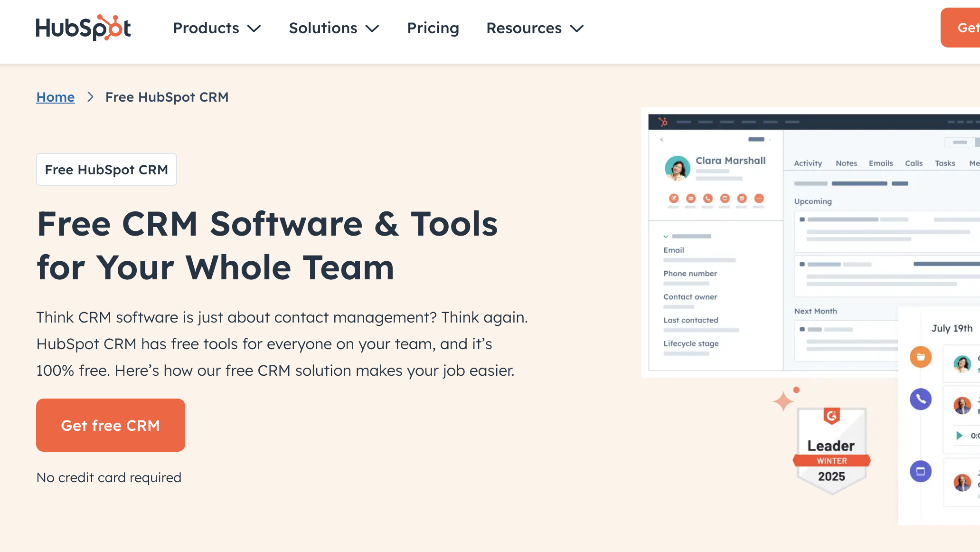Click the G2 Leader Winter 2025 badge
Screen dimensions: 980x552
(x=832, y=451)
